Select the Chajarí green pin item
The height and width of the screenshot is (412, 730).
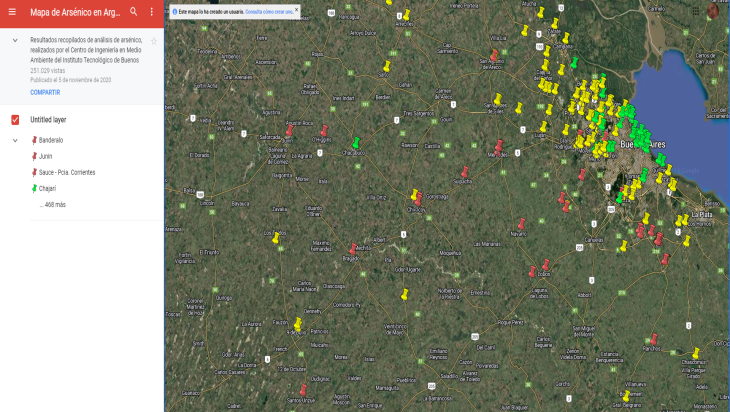click(x=47, y=188)
